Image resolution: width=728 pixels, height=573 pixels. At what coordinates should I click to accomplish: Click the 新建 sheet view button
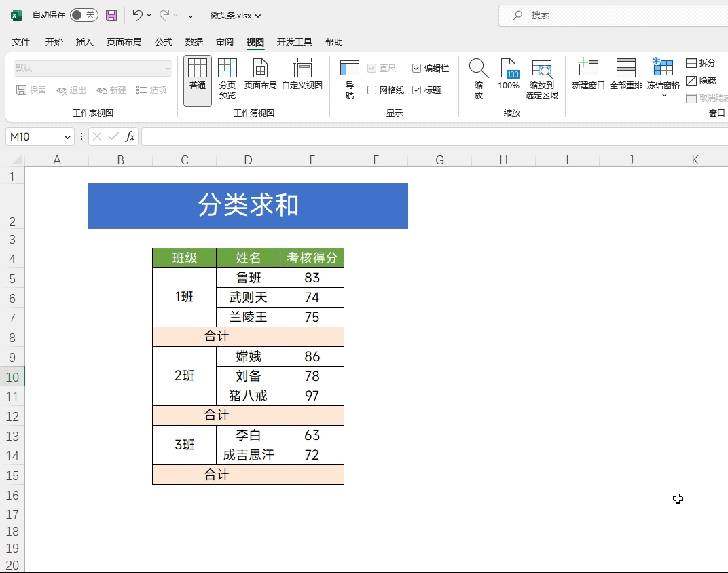pos(111,90)
